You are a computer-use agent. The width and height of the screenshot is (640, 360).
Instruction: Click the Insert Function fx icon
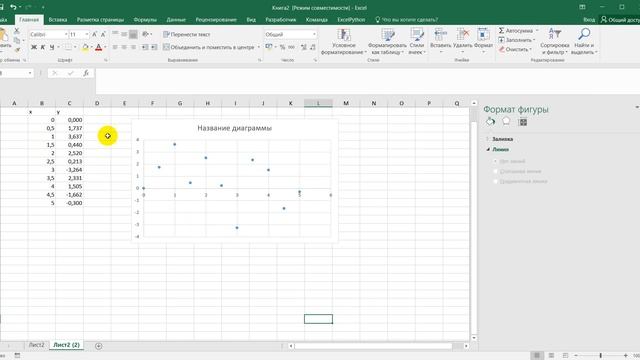click(86, 73)
